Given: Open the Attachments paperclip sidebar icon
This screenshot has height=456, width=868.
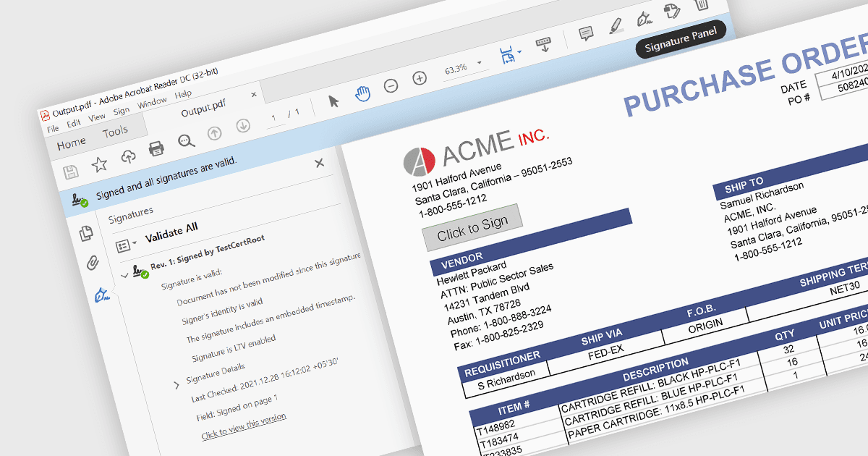Looking at the screenshot, I should (93, 262).
